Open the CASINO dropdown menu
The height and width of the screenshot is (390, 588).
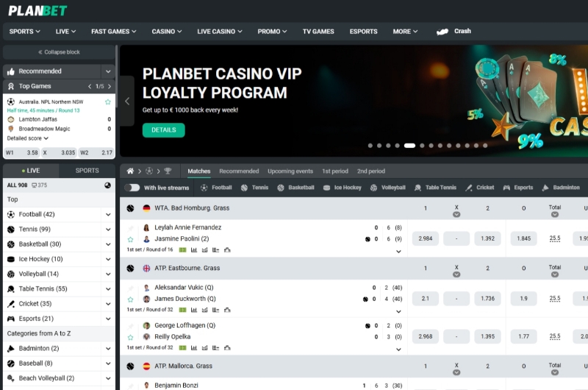[167, 32]
